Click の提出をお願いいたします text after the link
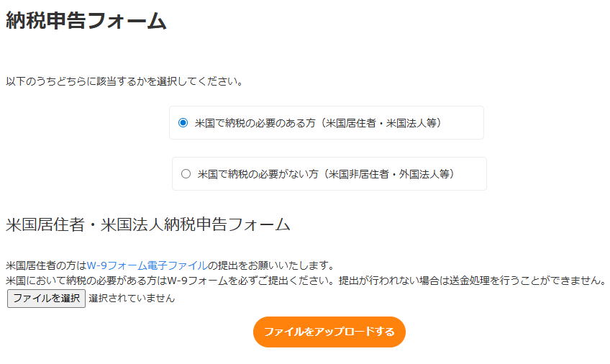 (270, 265)
